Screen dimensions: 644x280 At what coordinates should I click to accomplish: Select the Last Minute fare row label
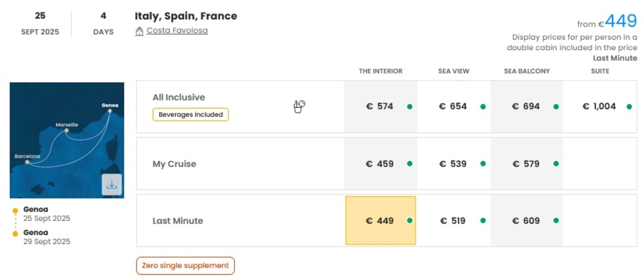pos(178,221)
